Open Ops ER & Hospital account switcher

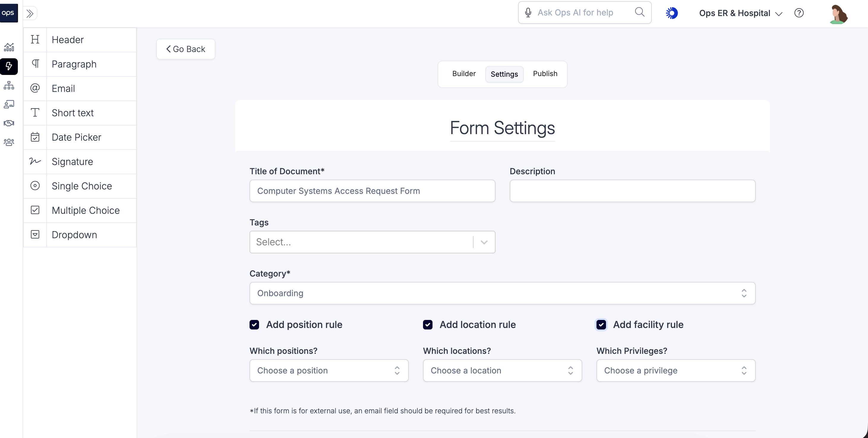point(740,13)
